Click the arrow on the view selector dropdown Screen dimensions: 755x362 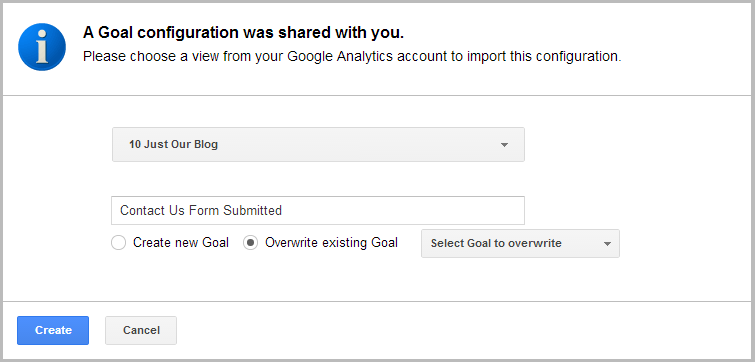tap(504, 145)
